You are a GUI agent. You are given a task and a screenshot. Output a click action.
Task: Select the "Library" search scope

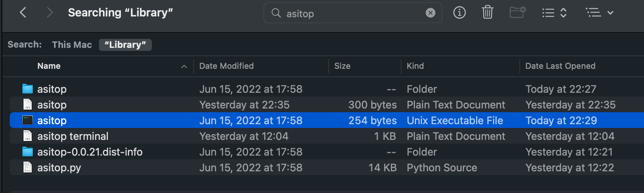[x=125, y=45]
